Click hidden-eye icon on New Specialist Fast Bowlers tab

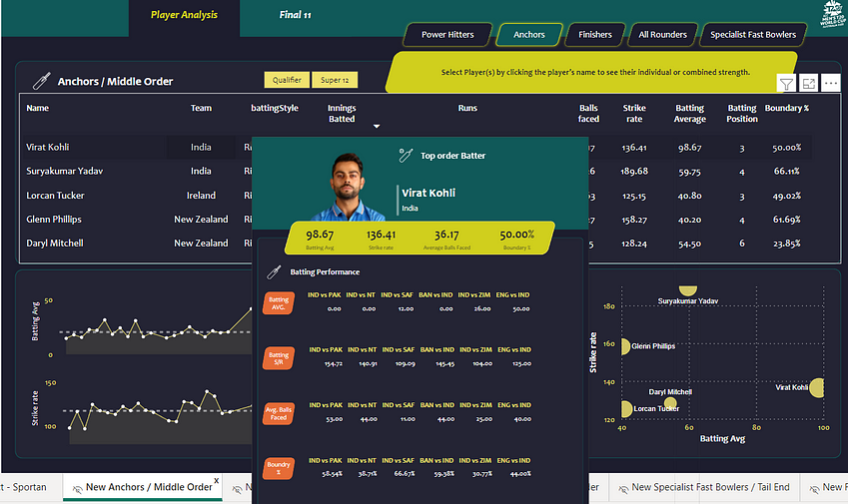625,488
